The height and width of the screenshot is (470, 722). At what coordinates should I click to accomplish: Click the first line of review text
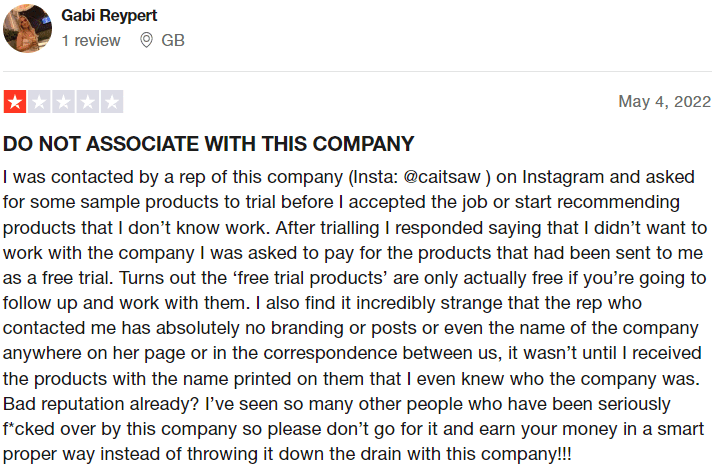coord(349,177)
